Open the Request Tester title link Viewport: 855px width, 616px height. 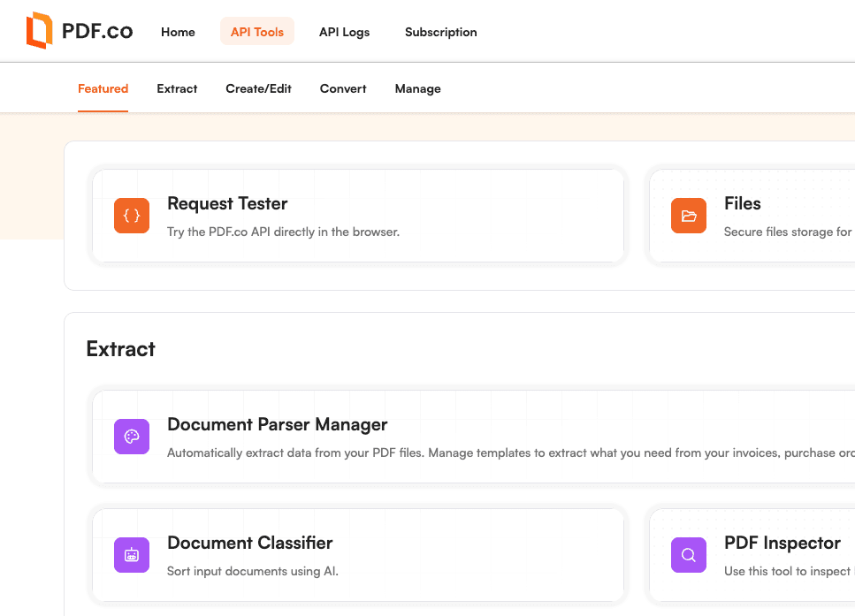(227, 203)
